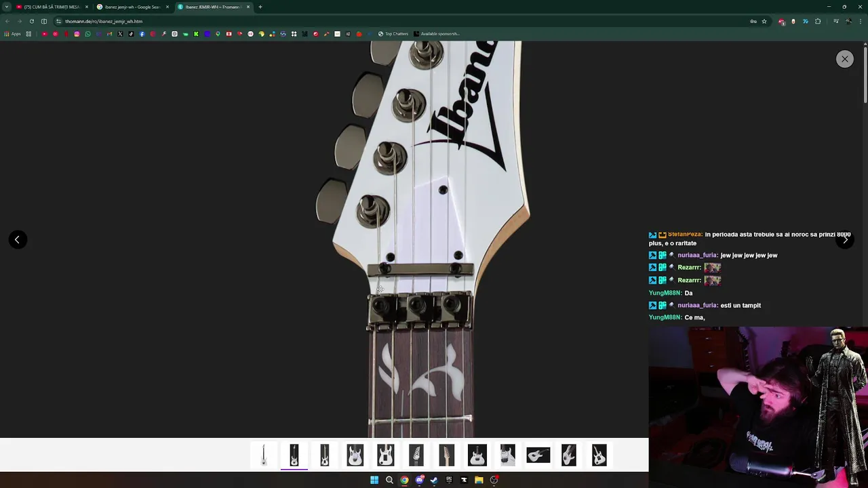Open the TikTok bookmark
The width and height of the screenshot is (868, 488).
pos(131,34)
